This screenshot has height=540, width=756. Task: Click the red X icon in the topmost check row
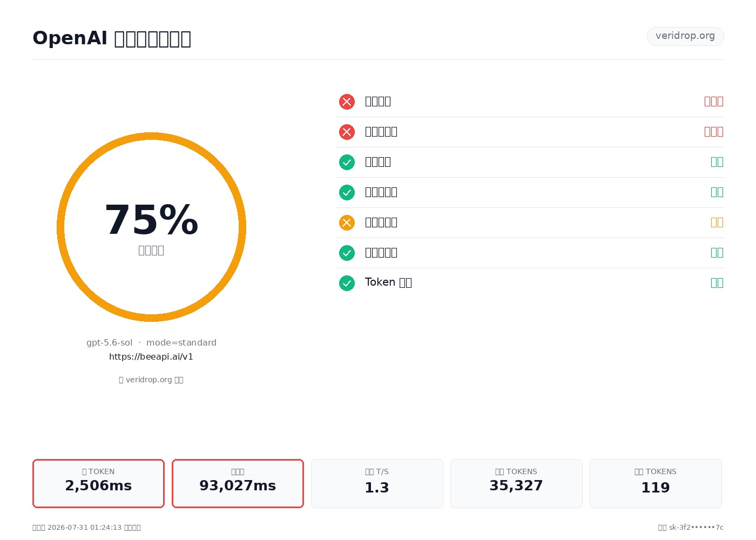click(347, 102)
